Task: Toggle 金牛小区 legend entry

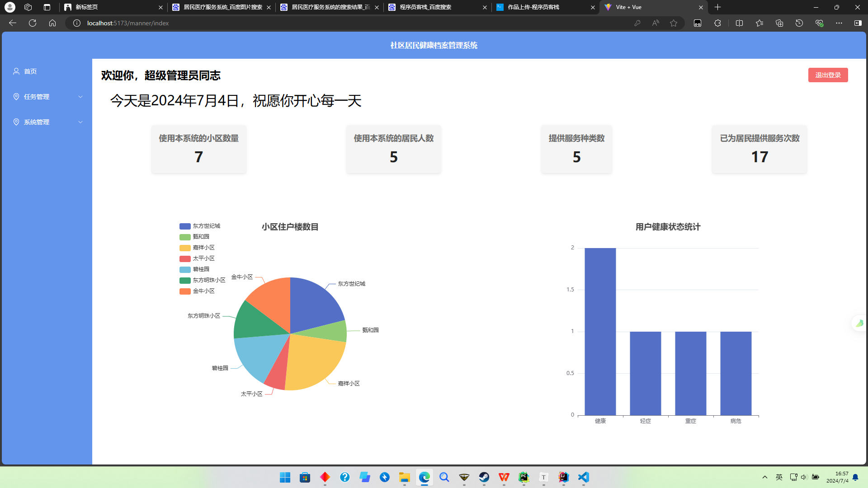Action: [x=197, y=291]
